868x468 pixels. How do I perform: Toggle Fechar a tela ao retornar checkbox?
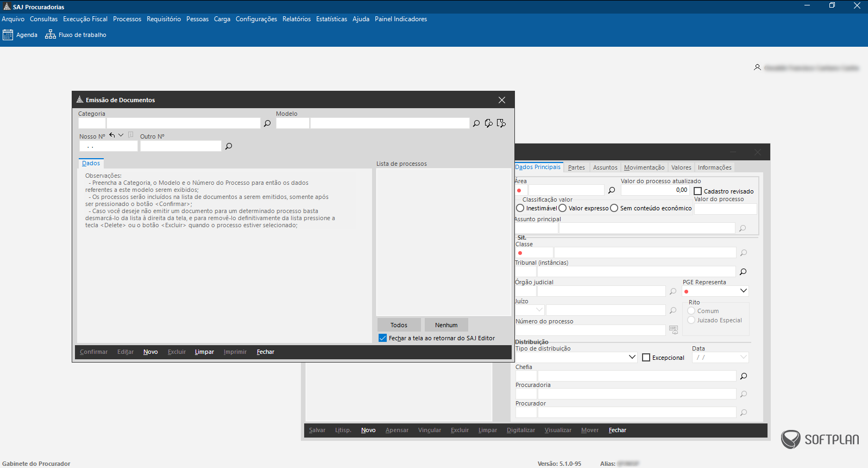(x=382, y=338)
